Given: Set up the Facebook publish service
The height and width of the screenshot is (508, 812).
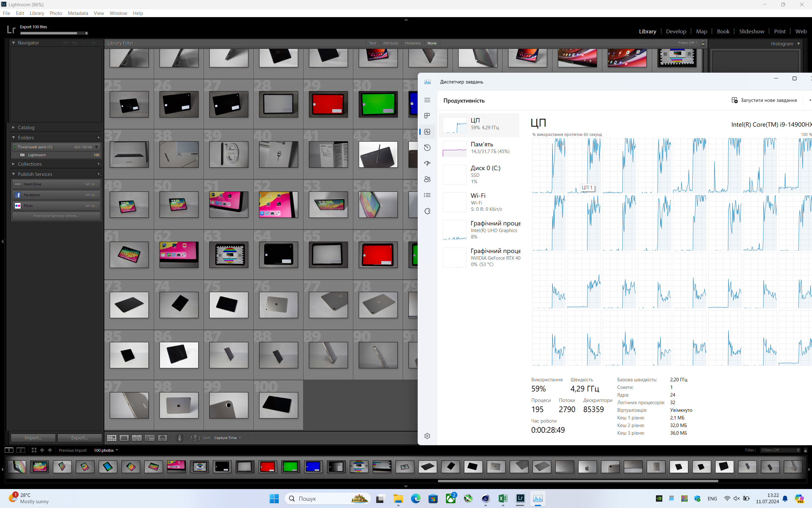Looking at the screenshot, I should [x=91, y=195].
